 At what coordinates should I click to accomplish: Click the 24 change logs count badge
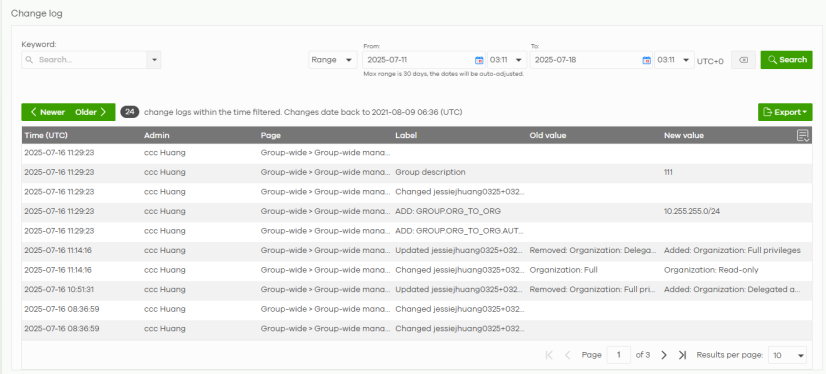pos(130,112)
